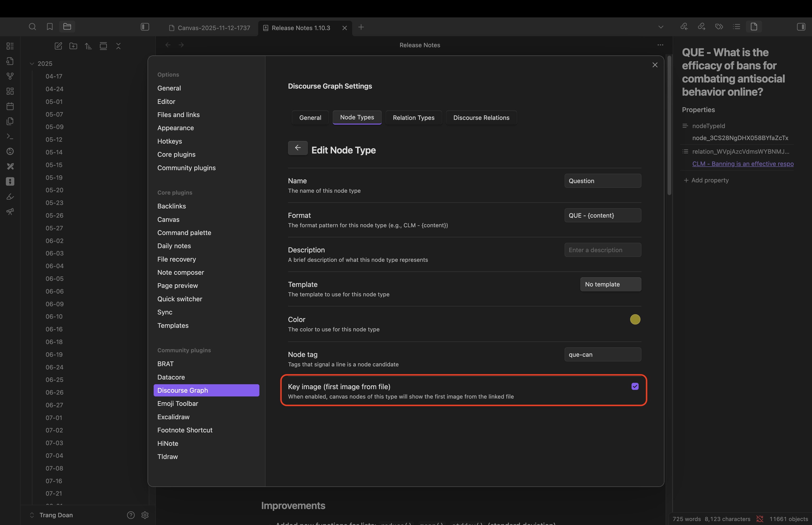Open the calendar ribbon icon
Screen dimensions: 812x525
point(10,106)
